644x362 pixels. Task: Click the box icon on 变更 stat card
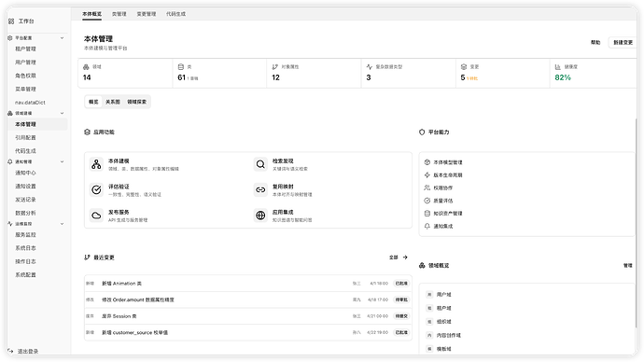[464, 67]
